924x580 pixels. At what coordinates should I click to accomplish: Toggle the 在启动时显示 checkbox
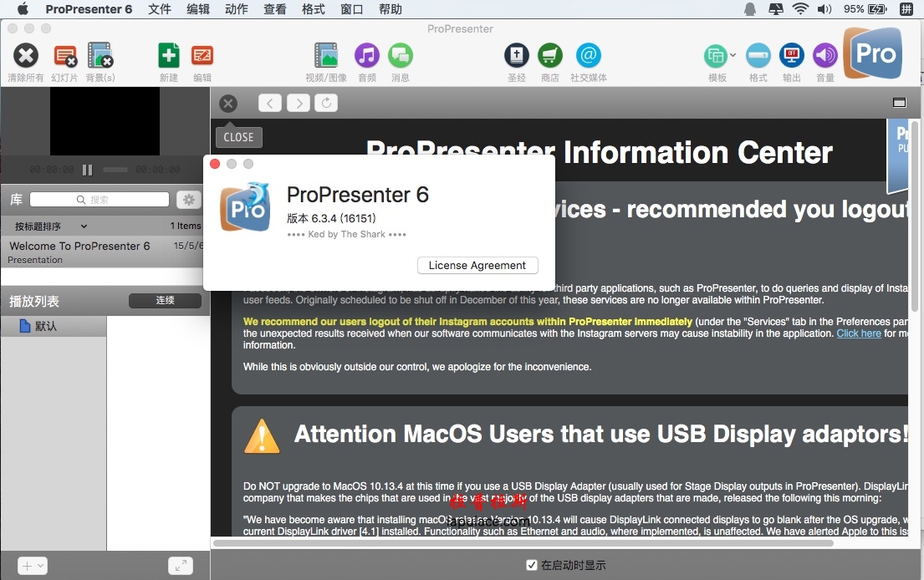[532, 565]
